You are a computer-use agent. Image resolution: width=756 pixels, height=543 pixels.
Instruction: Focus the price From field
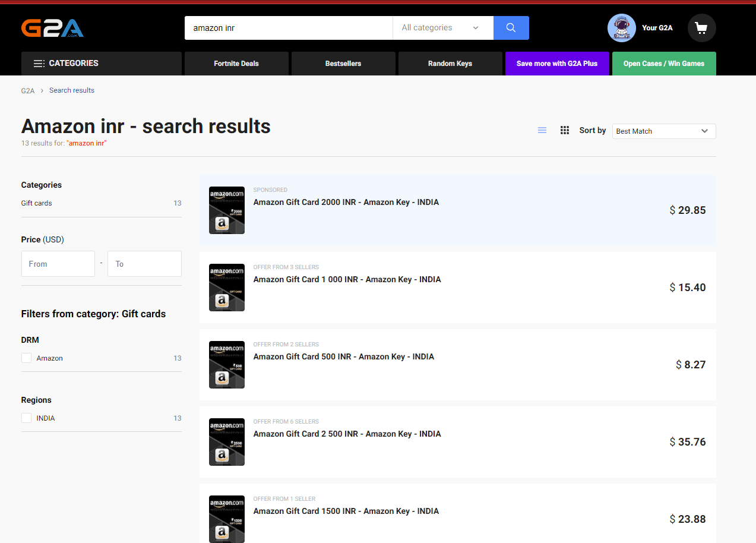click(58, 264)
